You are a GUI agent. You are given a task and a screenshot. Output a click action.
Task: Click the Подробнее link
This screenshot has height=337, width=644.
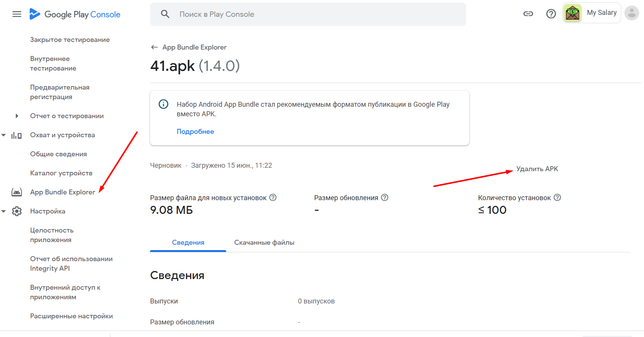pyautogui.click(x=195, y=132)
